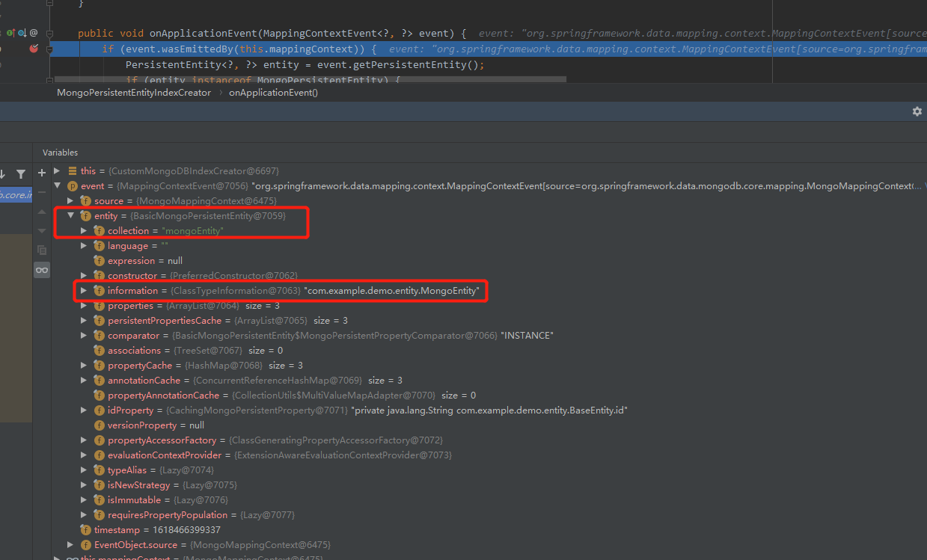Click the com.example.demo.entity.MongoEntity value
The height and width of the screenshot is (560, 927).
tap(391, 291)
